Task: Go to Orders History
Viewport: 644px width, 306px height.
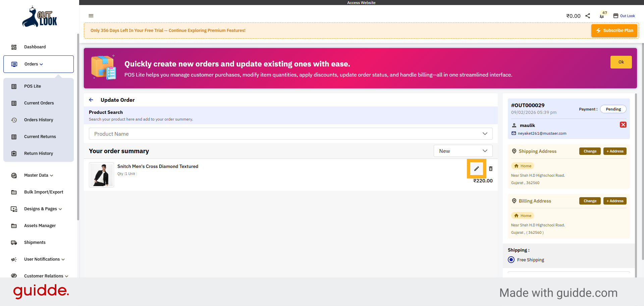Action: [39, 120]
